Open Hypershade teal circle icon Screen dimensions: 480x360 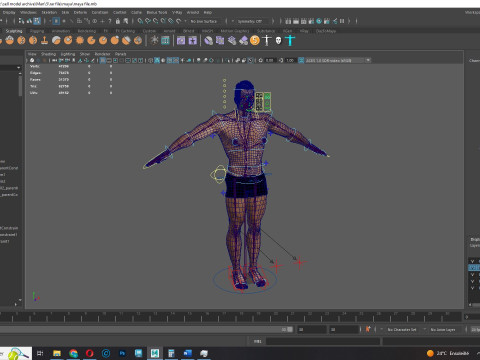click(319, 21)
